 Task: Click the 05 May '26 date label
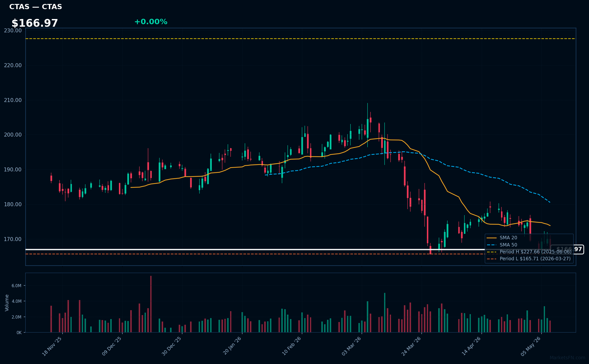point(531,346)
